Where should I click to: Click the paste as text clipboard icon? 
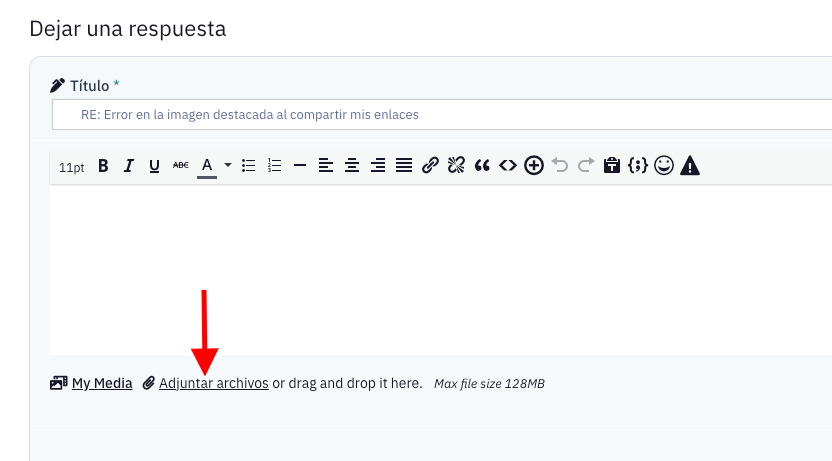[612, 166]
